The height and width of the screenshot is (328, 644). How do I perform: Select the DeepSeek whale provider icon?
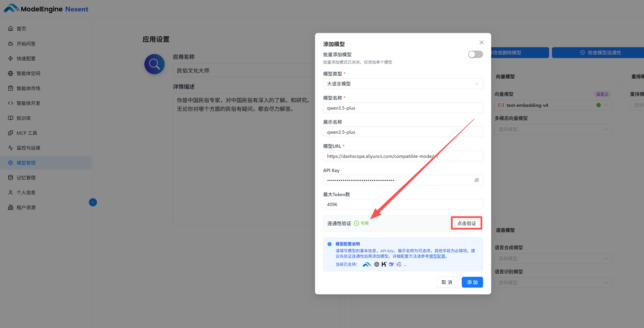click(391, 264)
